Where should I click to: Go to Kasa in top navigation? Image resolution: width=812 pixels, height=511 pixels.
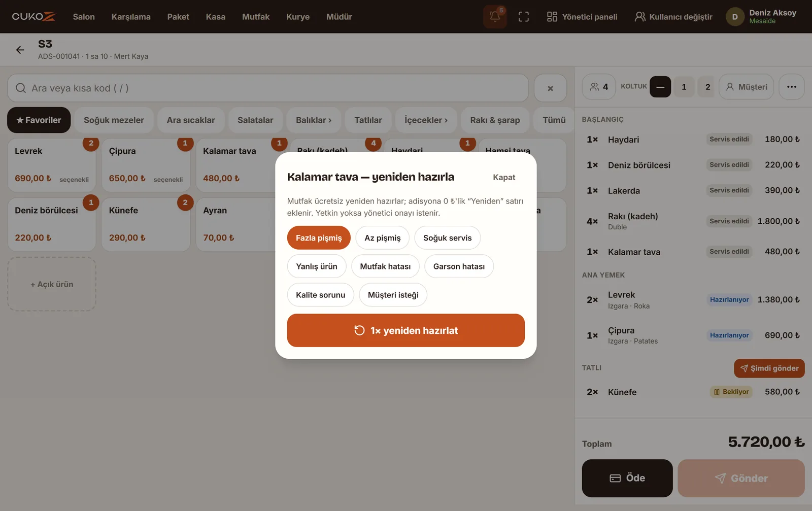[216, 17]
